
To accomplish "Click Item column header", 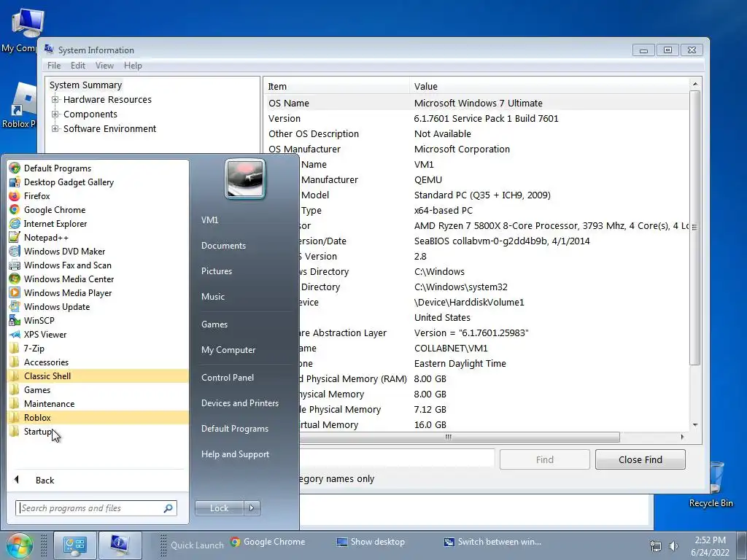I will (x=336, y=86).
